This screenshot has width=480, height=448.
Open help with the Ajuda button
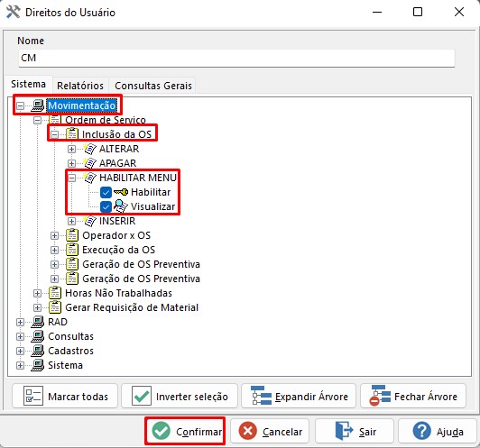click(x=437, y=431)
